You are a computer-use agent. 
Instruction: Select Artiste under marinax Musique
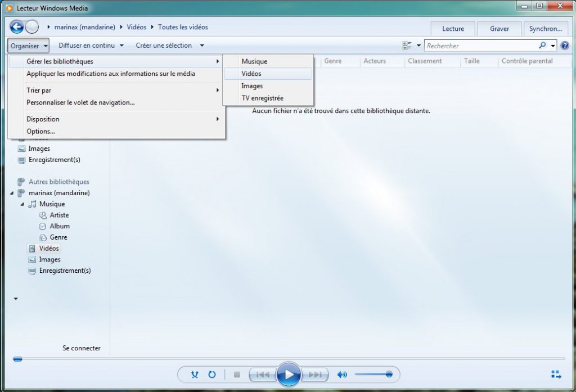coord(59,215)
